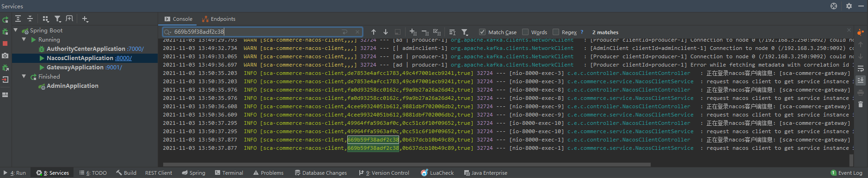Open the Database Changes window
Viewport: 868px width, 178px height.
321,173
